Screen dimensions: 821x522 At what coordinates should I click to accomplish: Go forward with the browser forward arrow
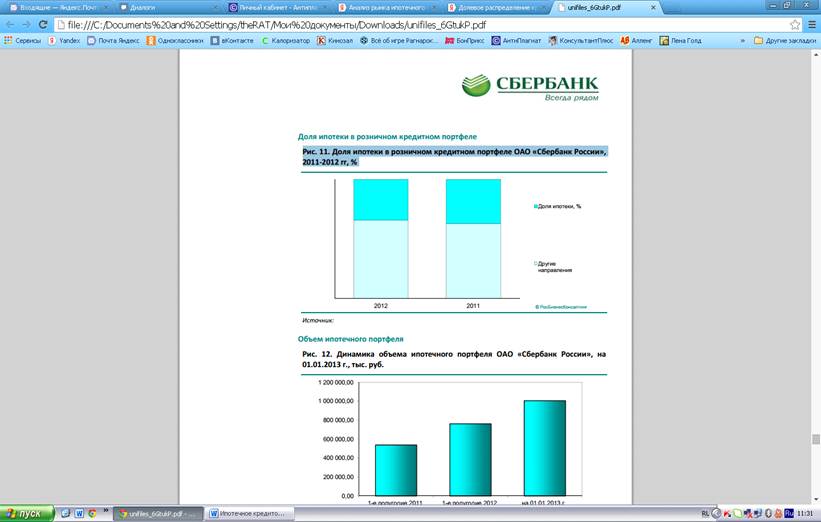click(x=26, y=25)
